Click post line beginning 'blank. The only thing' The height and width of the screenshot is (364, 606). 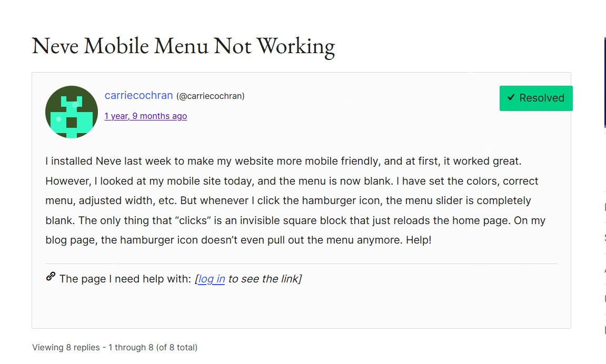click(x=295, y=220)
